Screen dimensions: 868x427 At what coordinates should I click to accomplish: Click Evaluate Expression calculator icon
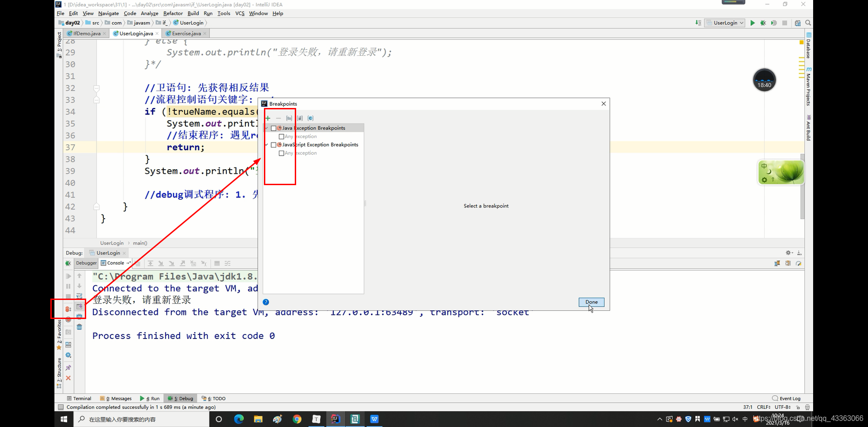point(217,263)
